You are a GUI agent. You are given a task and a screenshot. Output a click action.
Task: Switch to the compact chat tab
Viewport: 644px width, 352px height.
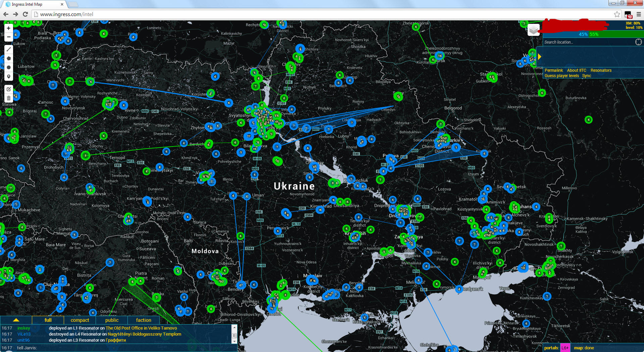(x=80, y=320)
